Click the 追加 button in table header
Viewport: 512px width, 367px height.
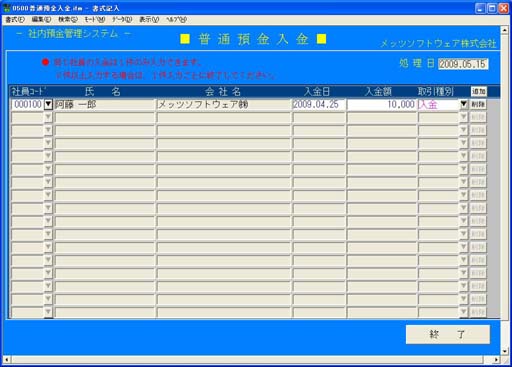[x=479, y=91]
